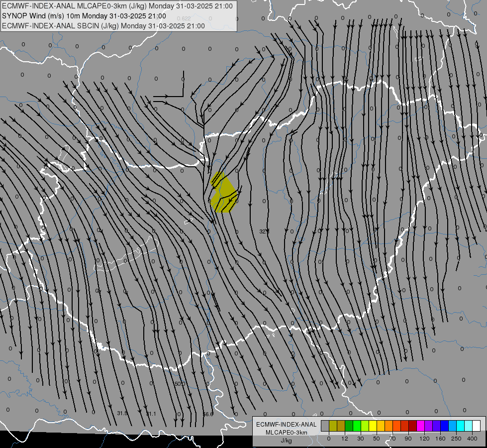
Task: Click the '160' tick label on the legend
Action: [440, 439]
